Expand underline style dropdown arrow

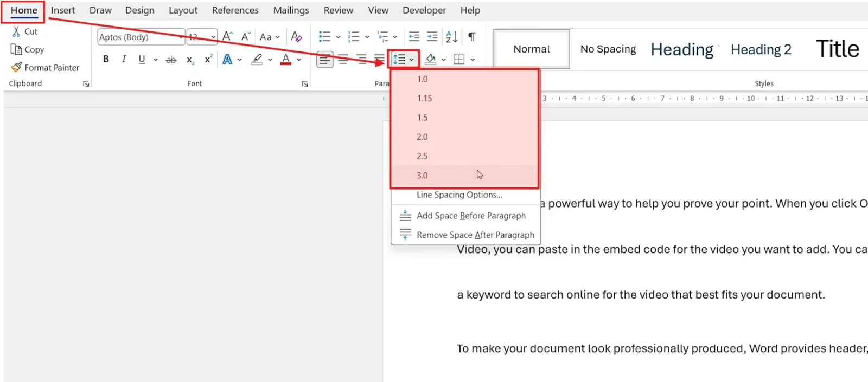click(x=155, y=60)
